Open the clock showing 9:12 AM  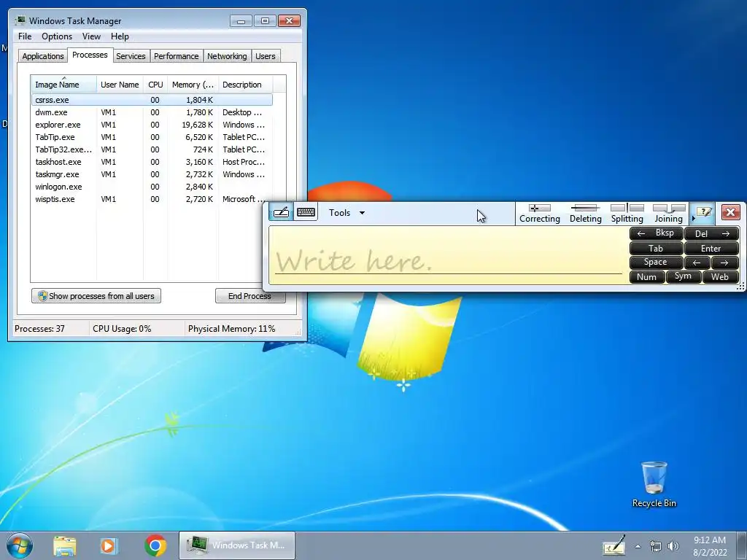click(710, 546)
